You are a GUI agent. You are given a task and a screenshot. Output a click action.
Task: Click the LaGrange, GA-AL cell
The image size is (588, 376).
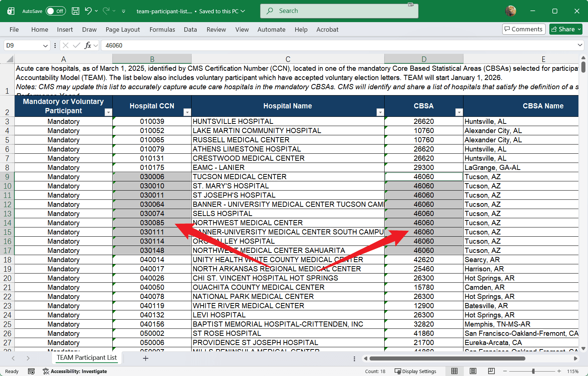click(521, 168)
